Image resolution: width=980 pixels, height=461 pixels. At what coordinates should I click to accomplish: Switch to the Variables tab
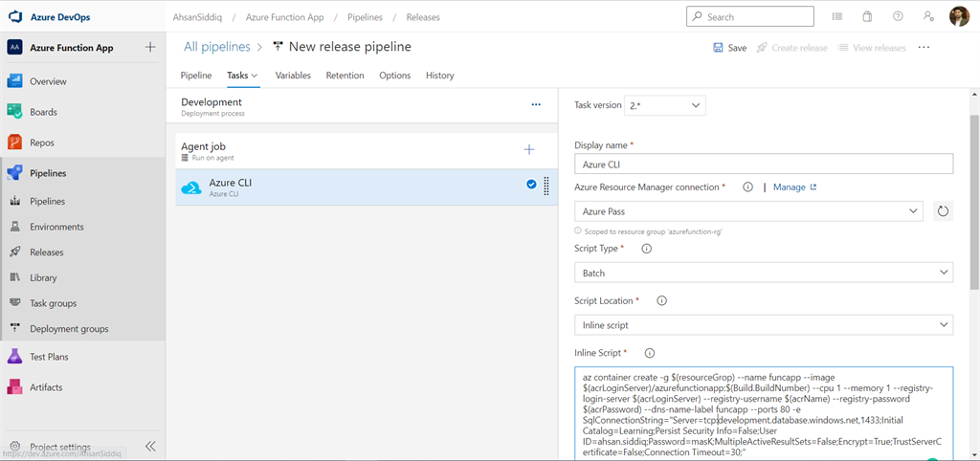[x=293, y=76]
